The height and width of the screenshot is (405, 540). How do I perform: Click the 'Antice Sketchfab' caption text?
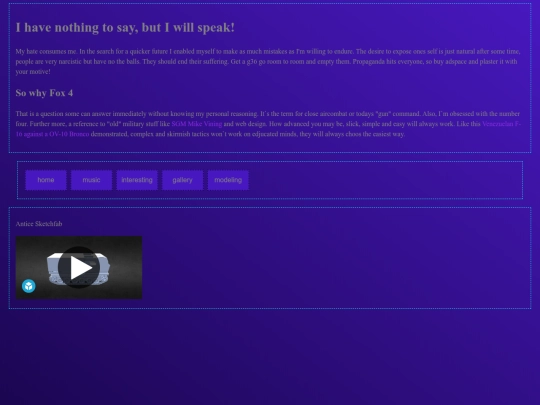pyautogui.click(x=39, y=224)
